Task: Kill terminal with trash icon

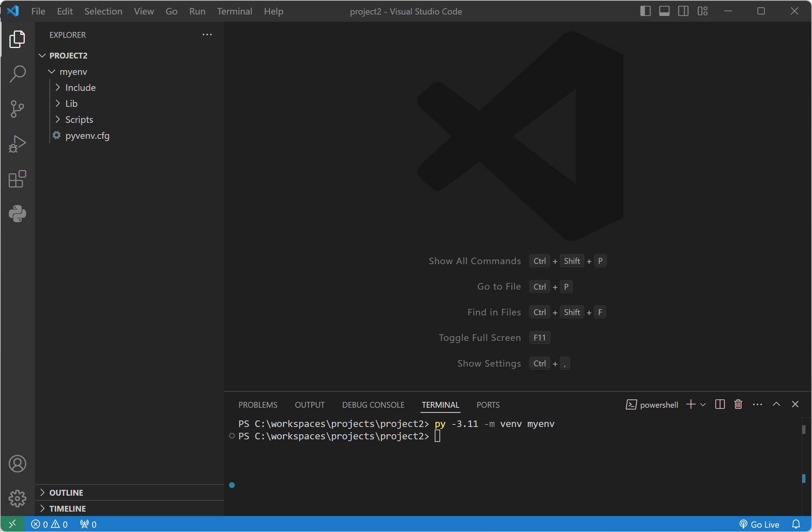Action: [x=738, y=404]
